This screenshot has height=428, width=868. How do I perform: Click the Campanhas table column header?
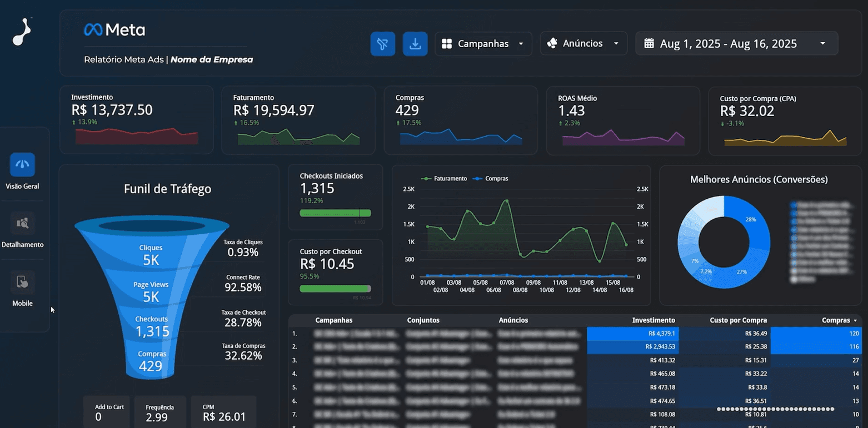tap(333, 320)
